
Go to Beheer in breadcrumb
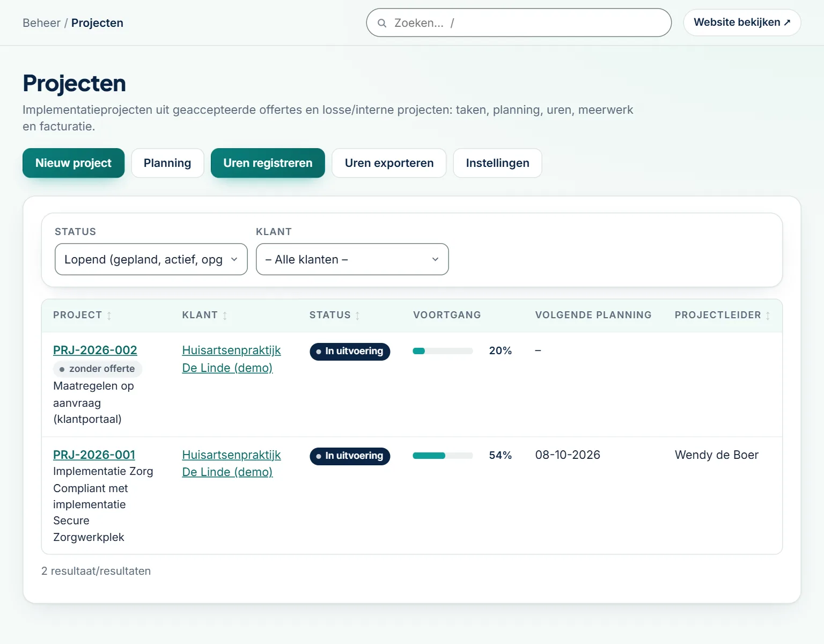pyautogui.click(x=41, y=23)
